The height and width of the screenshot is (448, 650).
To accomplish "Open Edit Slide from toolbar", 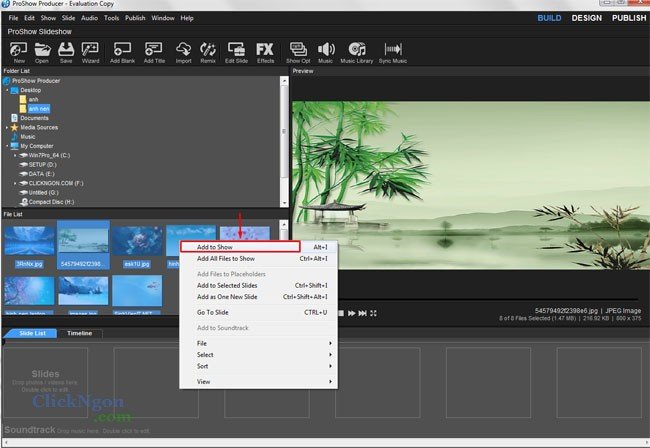I will (236, 53).
